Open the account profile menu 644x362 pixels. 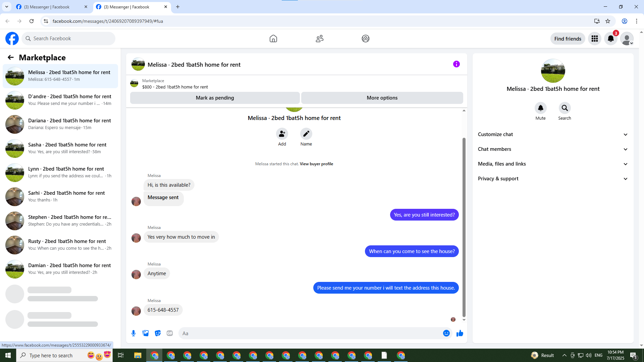click(x=627, y=39)
